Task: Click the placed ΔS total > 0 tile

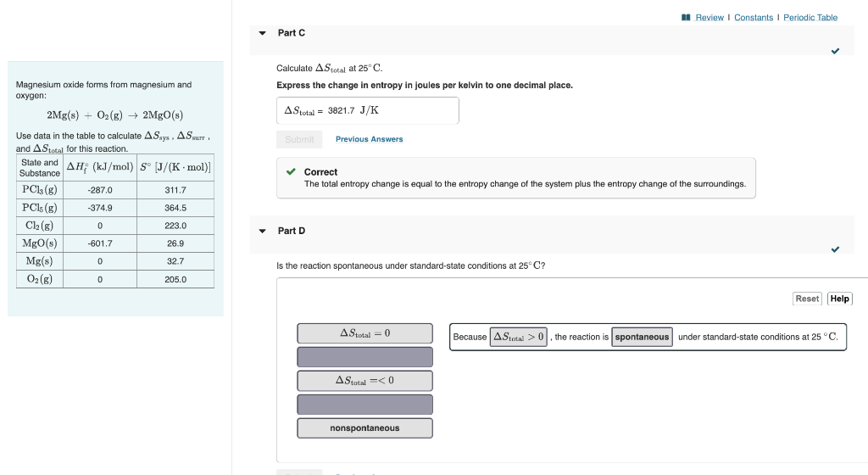Action: coord(519,337)
